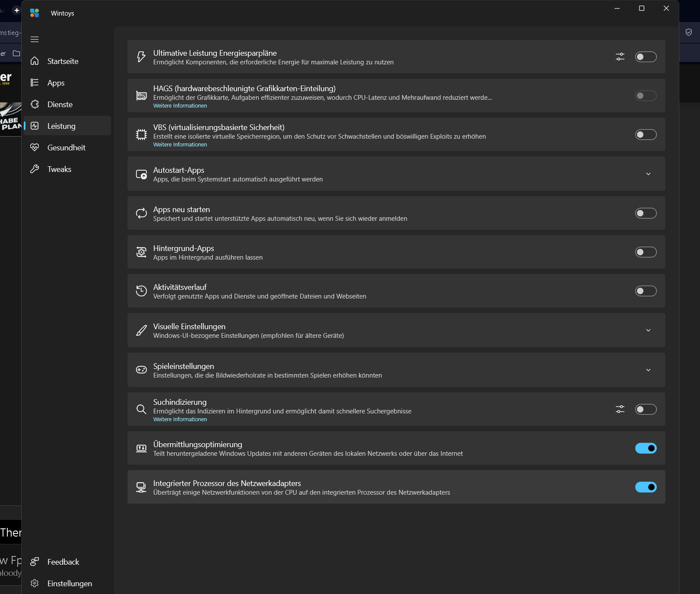Click the Einstellungen gear icon
The height and width of the screenshot is (594, 700).
(35, 583)
